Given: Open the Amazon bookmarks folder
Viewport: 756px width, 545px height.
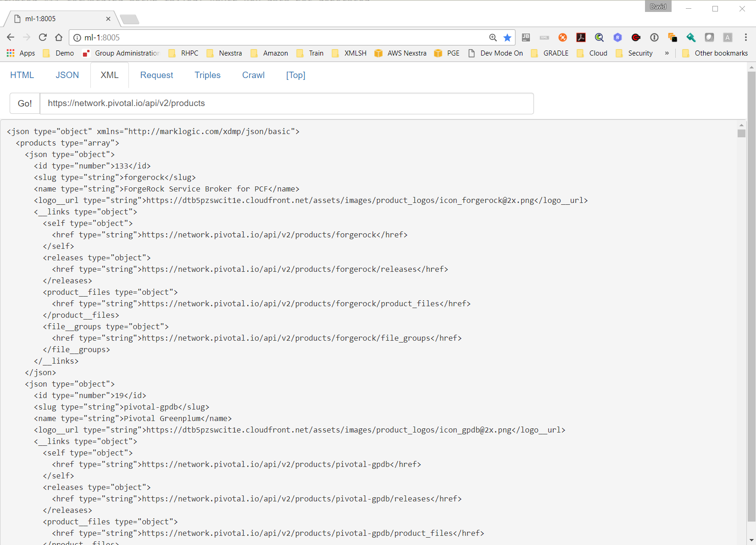Looking at the screenshot, I should pos(269,53).
